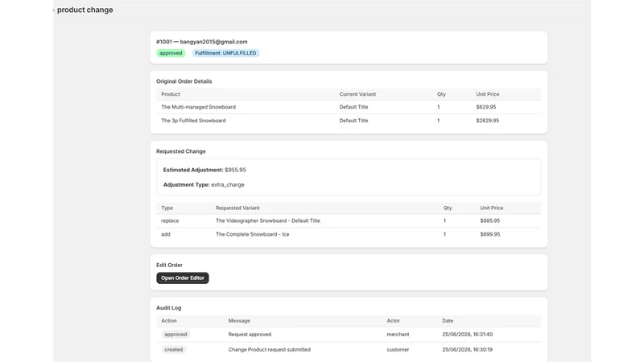
Task: Click Adjustment Type extra_charge text
Action: [204, 185]
